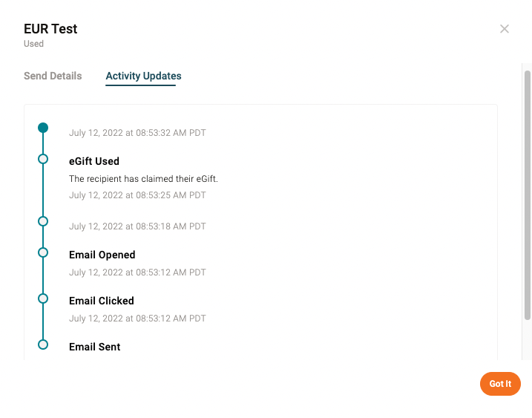Click the vertical scrollbar thumb
The width and height of the screenshot is (532, 418).
pyautogui.click(x=527, y=193)
